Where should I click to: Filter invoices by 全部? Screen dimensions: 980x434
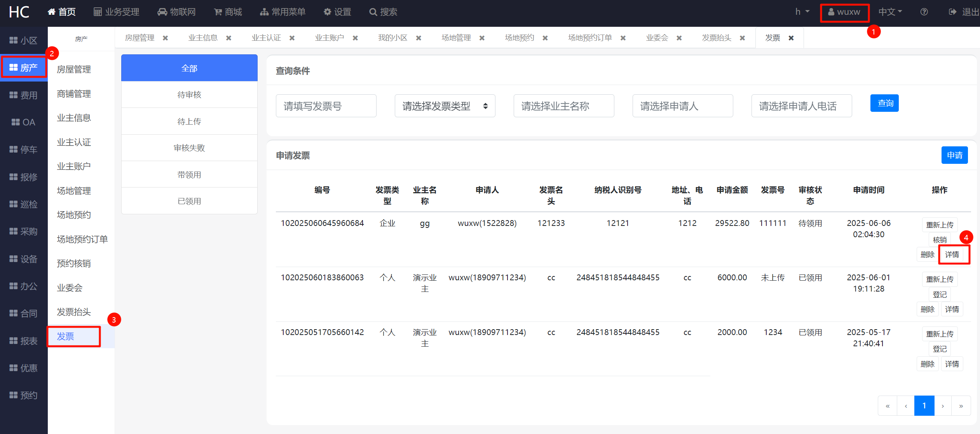pos(189,68)
